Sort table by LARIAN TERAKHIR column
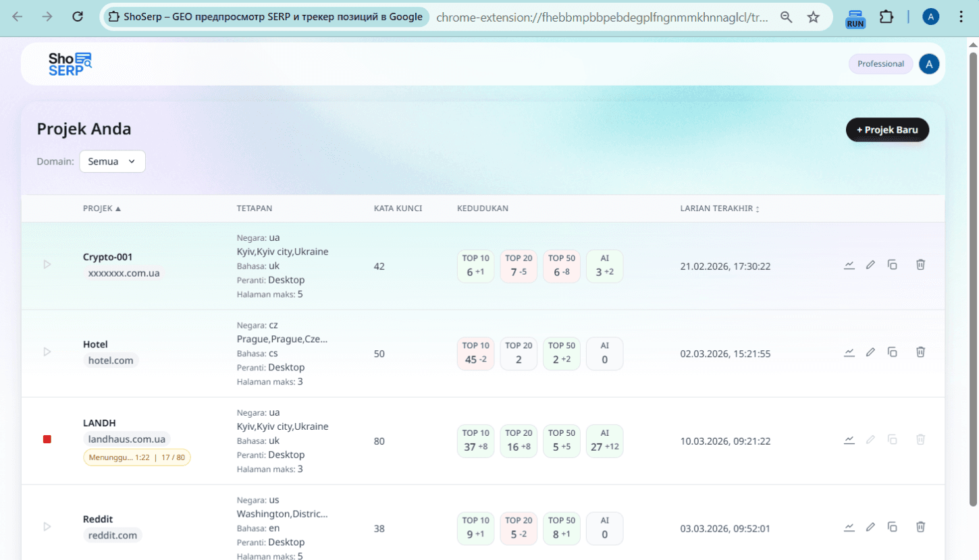This screenshot has width=979, height=560. click(x=720, y=208)
